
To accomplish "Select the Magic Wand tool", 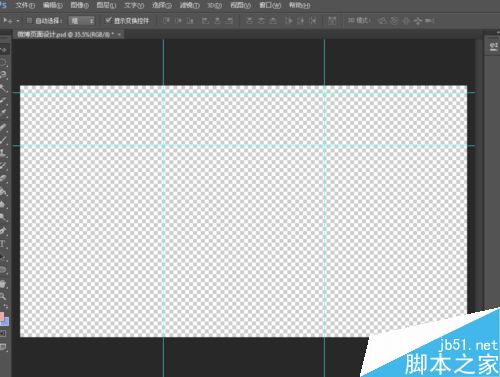I will point(3,88).
